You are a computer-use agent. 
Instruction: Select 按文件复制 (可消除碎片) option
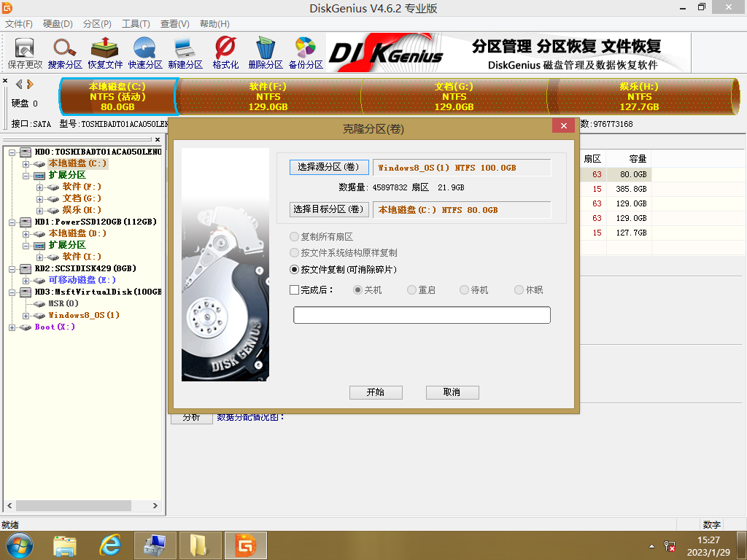point(343,270)
